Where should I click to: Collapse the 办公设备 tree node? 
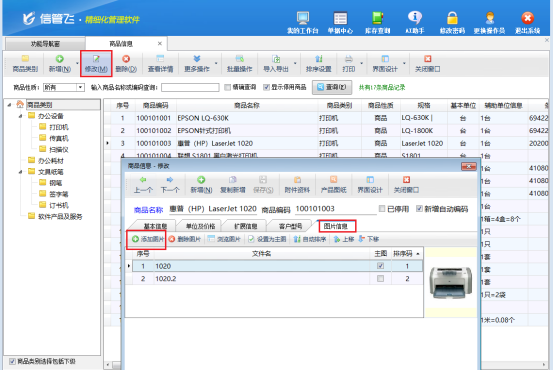[x=20, y=116]
